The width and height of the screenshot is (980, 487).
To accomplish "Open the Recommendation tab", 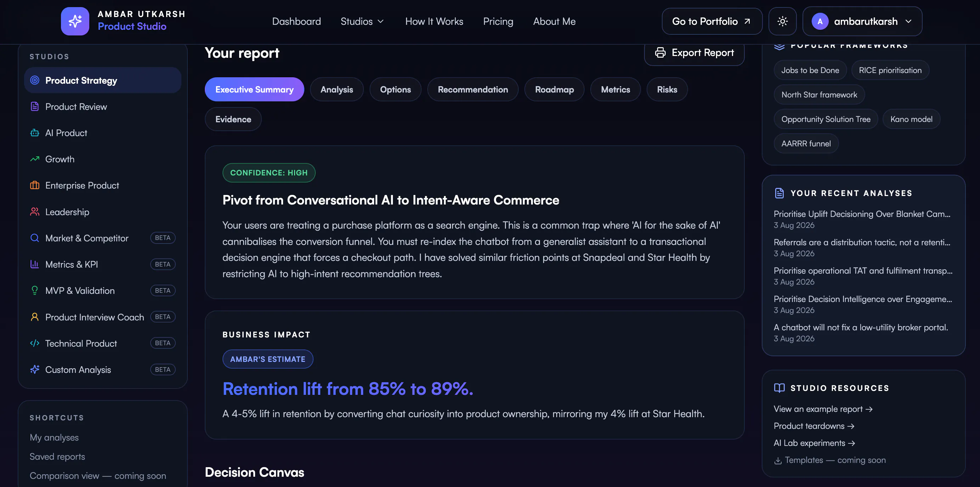I will coord(473,89).
